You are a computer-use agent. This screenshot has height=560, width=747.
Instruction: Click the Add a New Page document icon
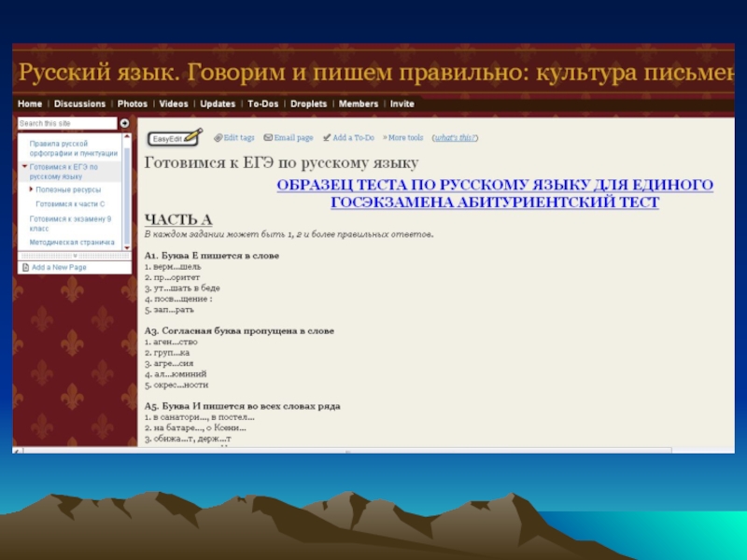(26, 267)
